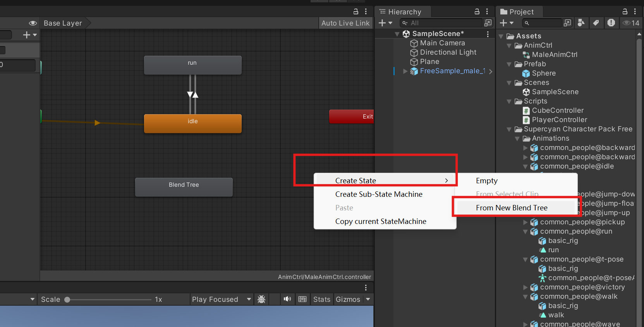The height and width of the screenshot is (327, 644).
Task: Open the Animator window's kebab menu
Action: tap(366, 12)
